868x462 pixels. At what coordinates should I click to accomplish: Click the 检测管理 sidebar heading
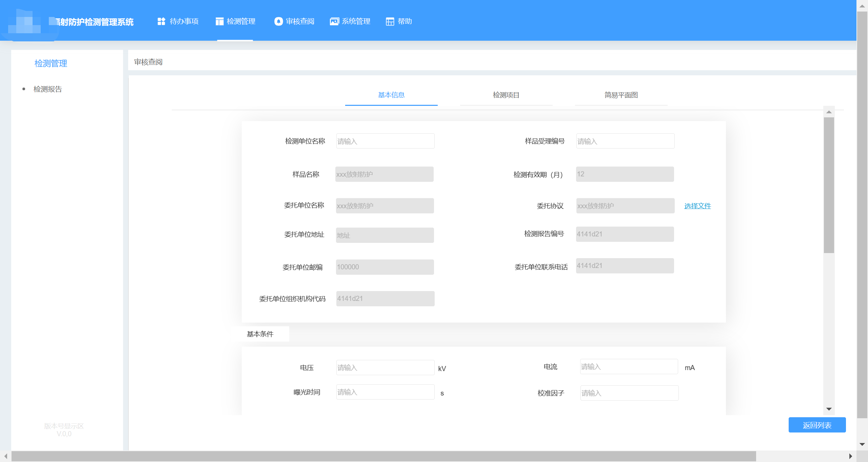51,63
